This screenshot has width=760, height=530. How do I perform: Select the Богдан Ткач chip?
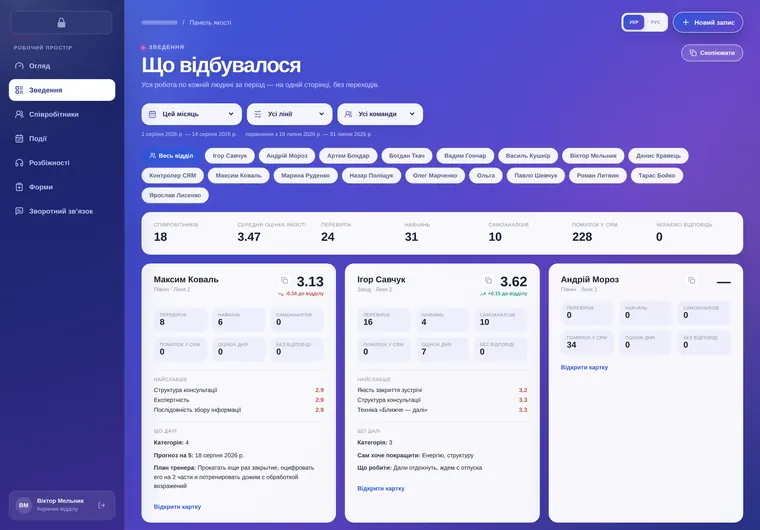(x=407, y=156)
